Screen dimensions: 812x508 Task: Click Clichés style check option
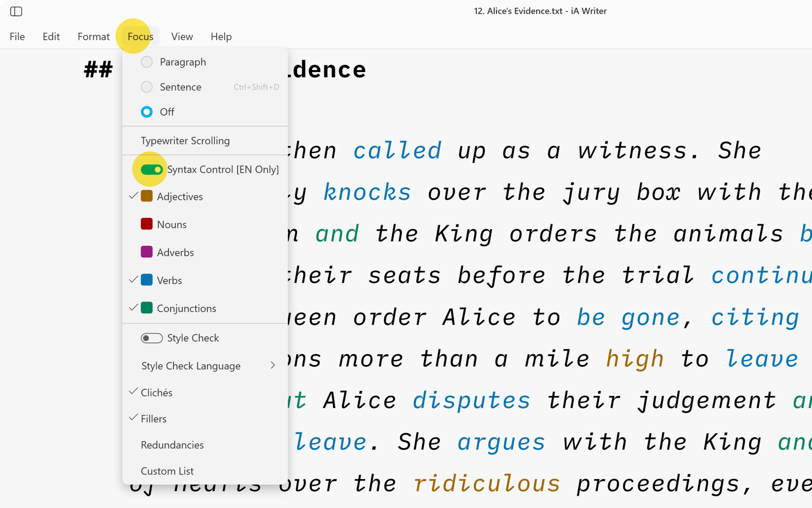click(157, 392)
